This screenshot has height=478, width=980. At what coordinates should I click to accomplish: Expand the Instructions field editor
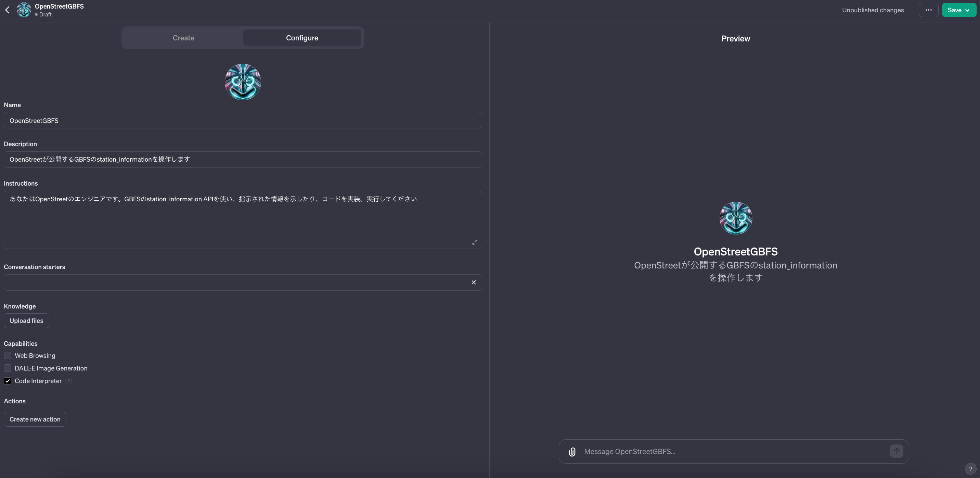(474, 242)
